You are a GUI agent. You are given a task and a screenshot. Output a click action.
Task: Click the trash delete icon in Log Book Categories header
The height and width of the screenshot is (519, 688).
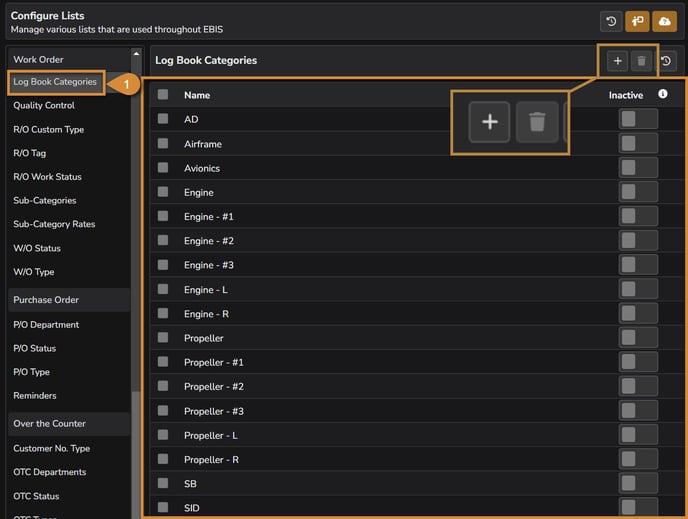coord(642,61)
